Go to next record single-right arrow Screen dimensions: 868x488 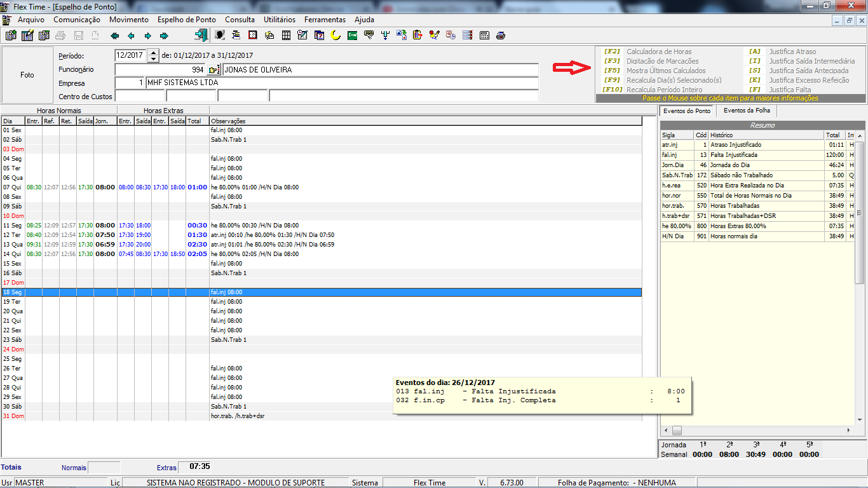click(147, 36)
